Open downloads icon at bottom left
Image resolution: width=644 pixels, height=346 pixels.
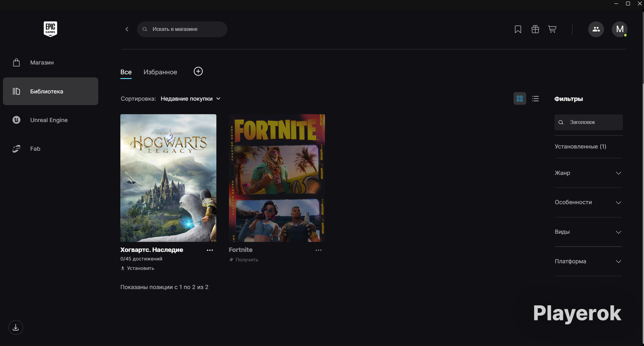(x=16, y=327)
